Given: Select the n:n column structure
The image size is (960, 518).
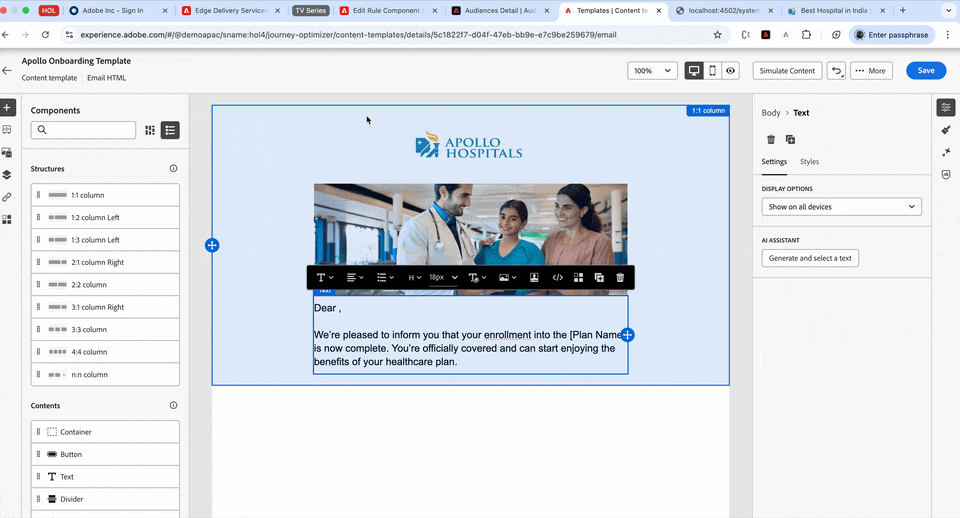Looking at the screenshot, I should [x=105, y=374].
